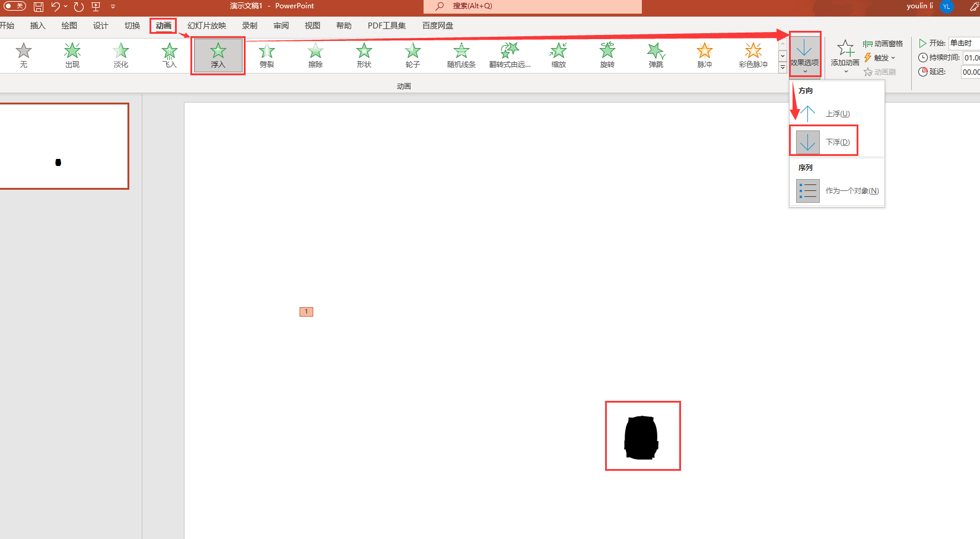The width and height of the screenshot is (980, 539).
Task: Click the 延迟 delay field
Action: (x=971, y=72)
